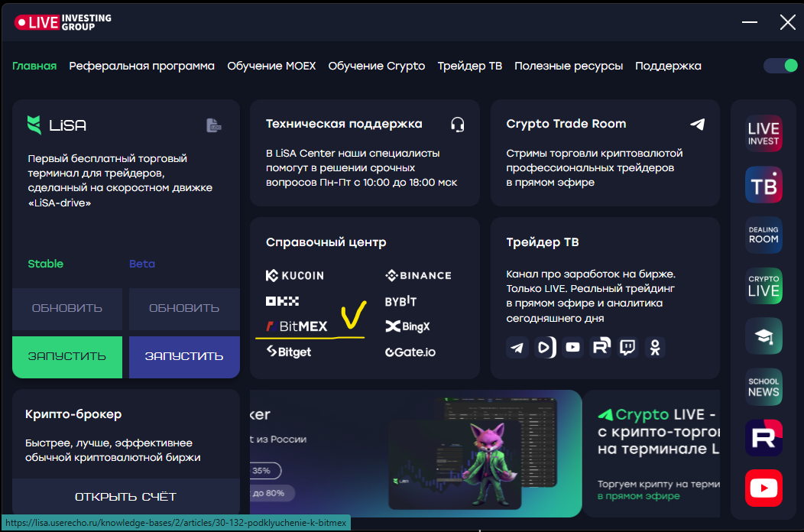Click YouTube icon in Трейдер ТВ card
This screenshot has height=532, width=804.
coord(572,347)
